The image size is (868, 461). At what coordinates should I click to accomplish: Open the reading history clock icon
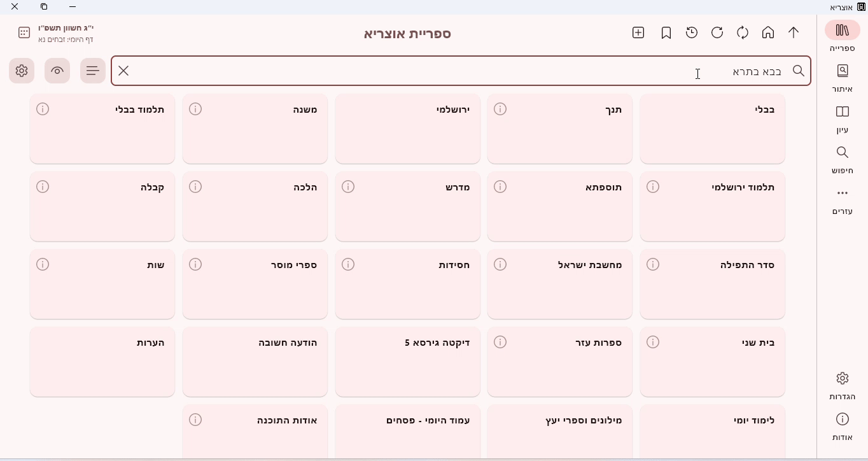pos(692,32)
